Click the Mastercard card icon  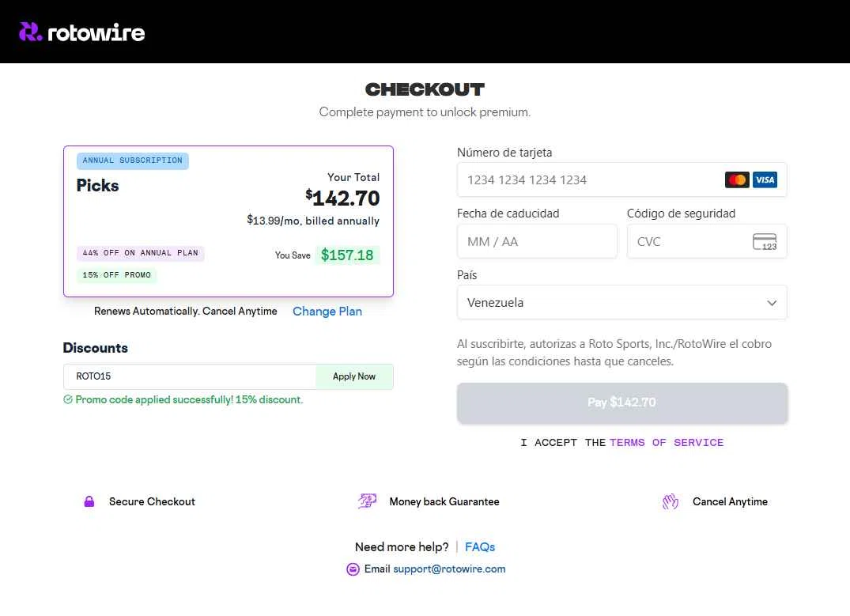tap(737, 180)
